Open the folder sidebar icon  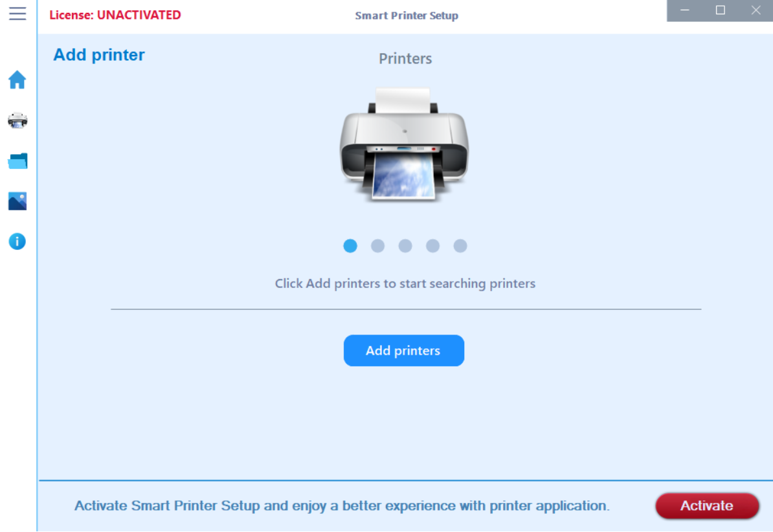tap(17, 160)
